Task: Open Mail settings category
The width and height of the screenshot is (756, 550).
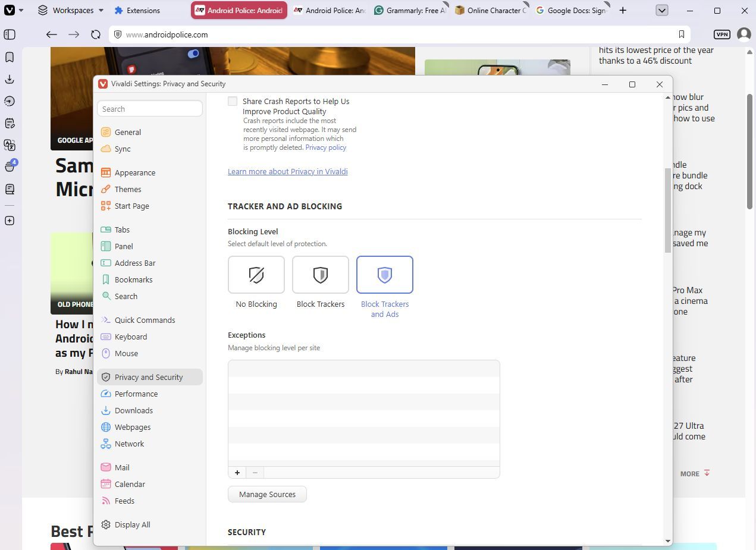Action: click(150, 467)
